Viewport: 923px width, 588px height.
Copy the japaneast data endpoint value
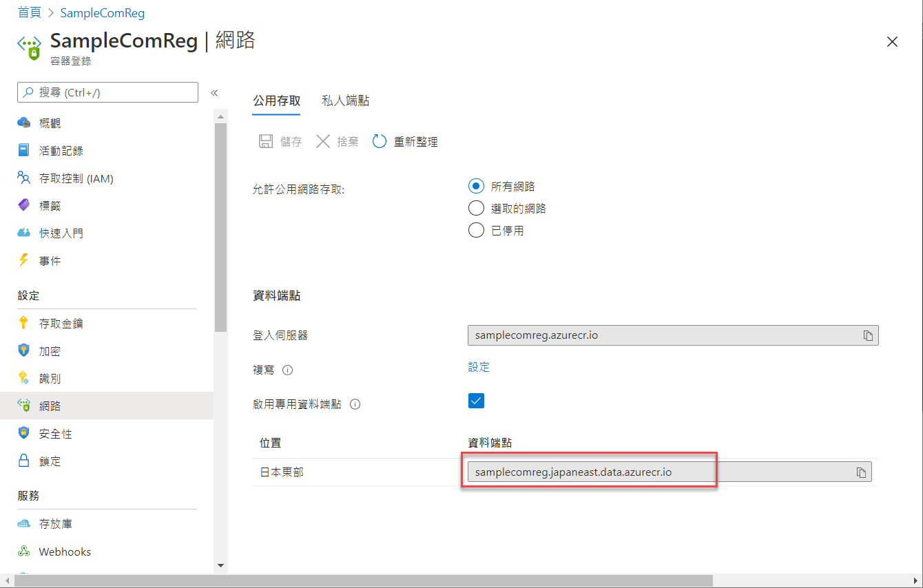click(861, 472)
